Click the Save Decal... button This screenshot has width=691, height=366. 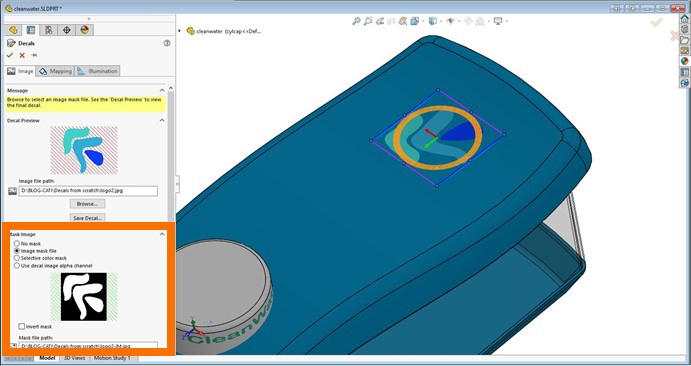pyautogui.click(x=87, y=218)
